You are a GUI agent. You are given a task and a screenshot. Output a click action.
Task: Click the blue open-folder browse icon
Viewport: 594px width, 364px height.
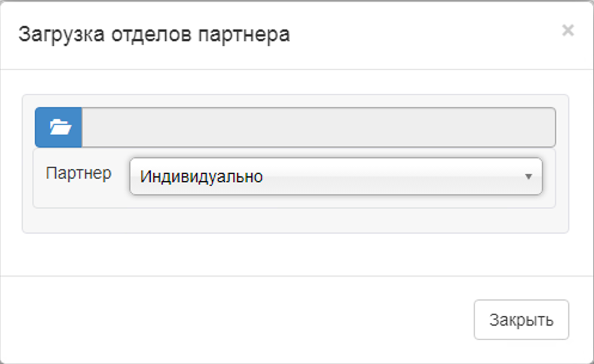pos(59,127)
